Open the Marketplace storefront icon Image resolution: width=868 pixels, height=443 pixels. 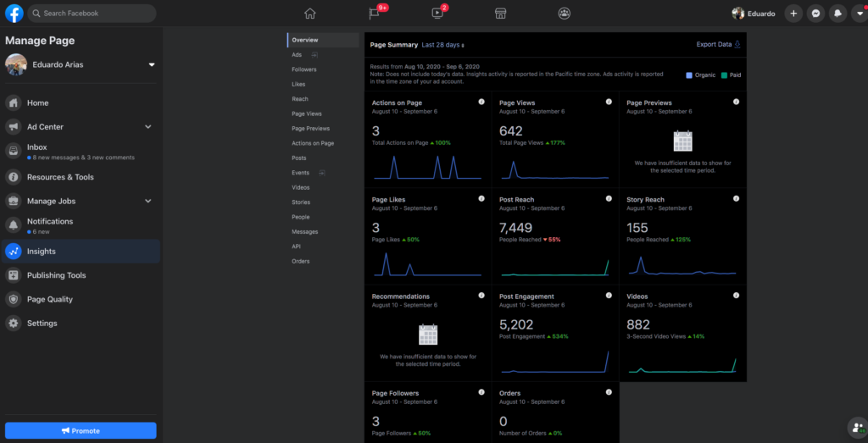tap(500, 14)
